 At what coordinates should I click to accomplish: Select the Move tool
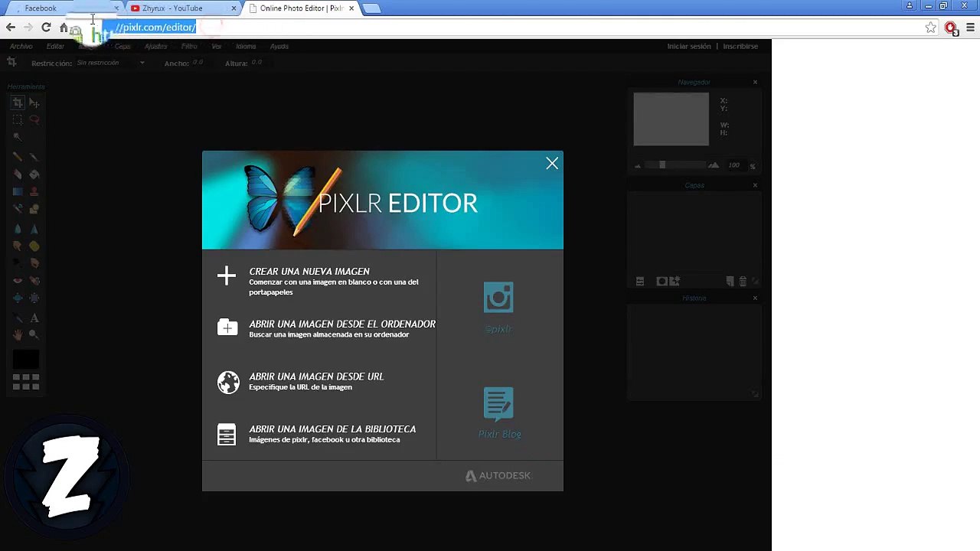coord(34,103)
